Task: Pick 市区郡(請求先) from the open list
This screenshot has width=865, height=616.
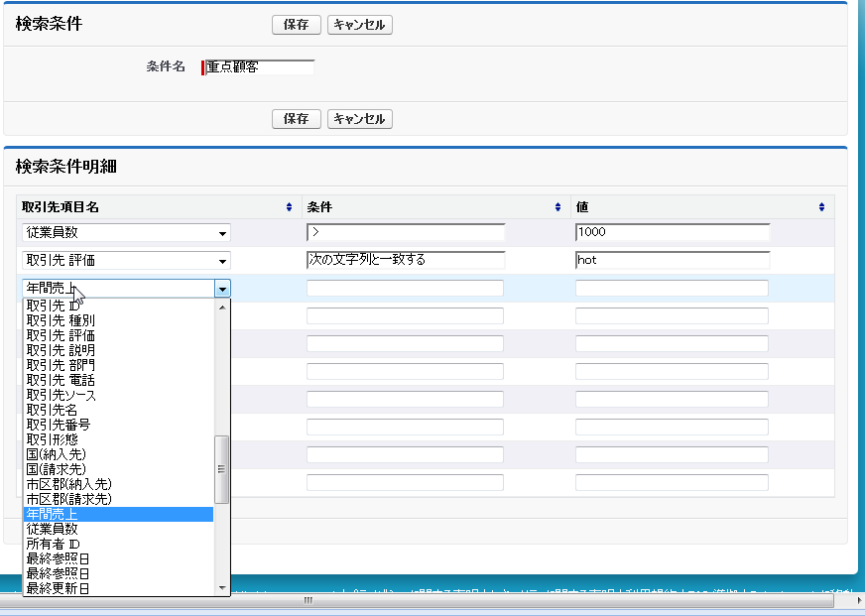Action: tap(119, 499)
